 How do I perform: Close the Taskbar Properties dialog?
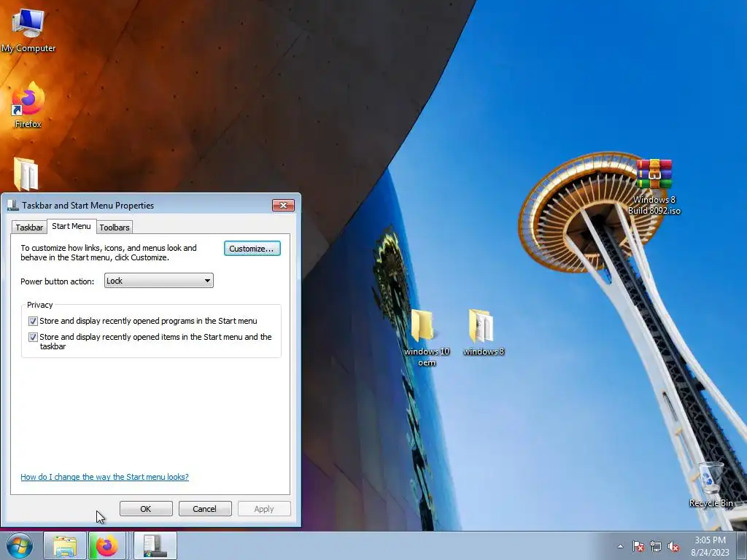(284, 205)
